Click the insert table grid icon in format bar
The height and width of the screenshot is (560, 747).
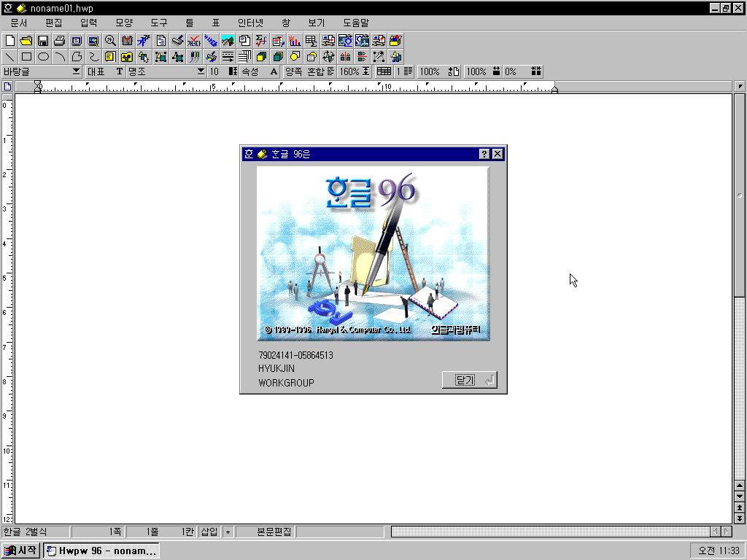pos(384,71)
